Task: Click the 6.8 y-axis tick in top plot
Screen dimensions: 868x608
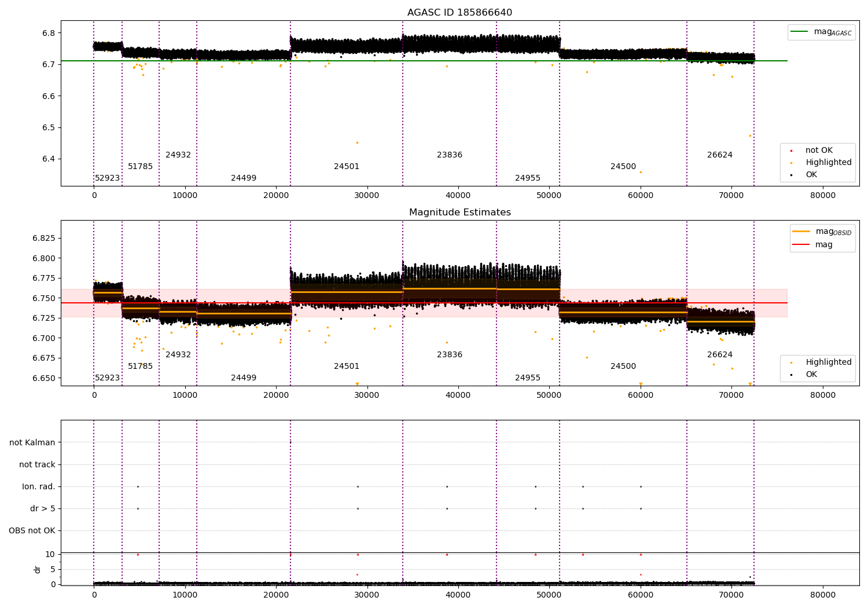Action: tap(49, 33)
